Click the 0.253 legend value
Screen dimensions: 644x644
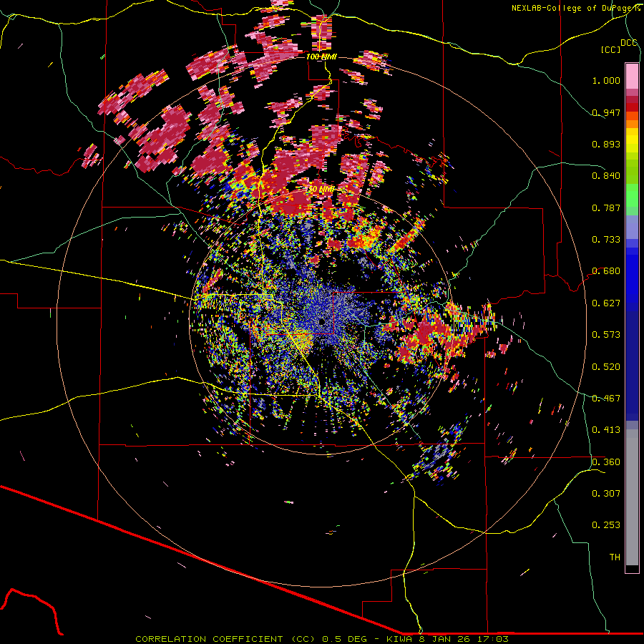coord(606,525)
